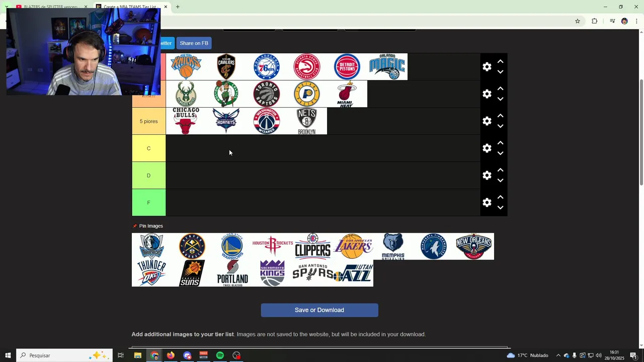Screen dimensions: 644x362
Task: Click the San Antonio Spurs logo
Action: (313, 273)
